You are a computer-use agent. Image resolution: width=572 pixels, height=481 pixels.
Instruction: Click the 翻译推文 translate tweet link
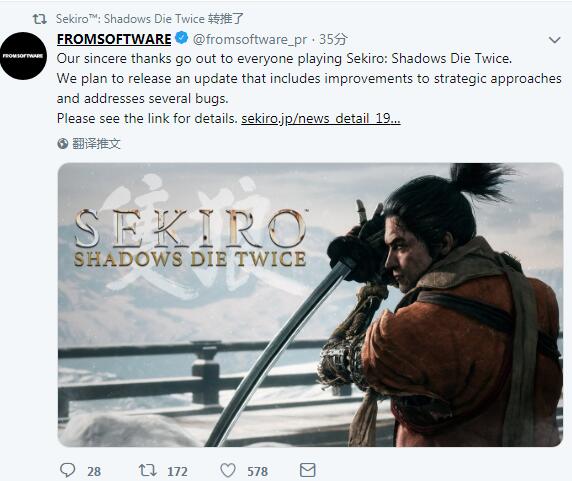click(96, 144)
